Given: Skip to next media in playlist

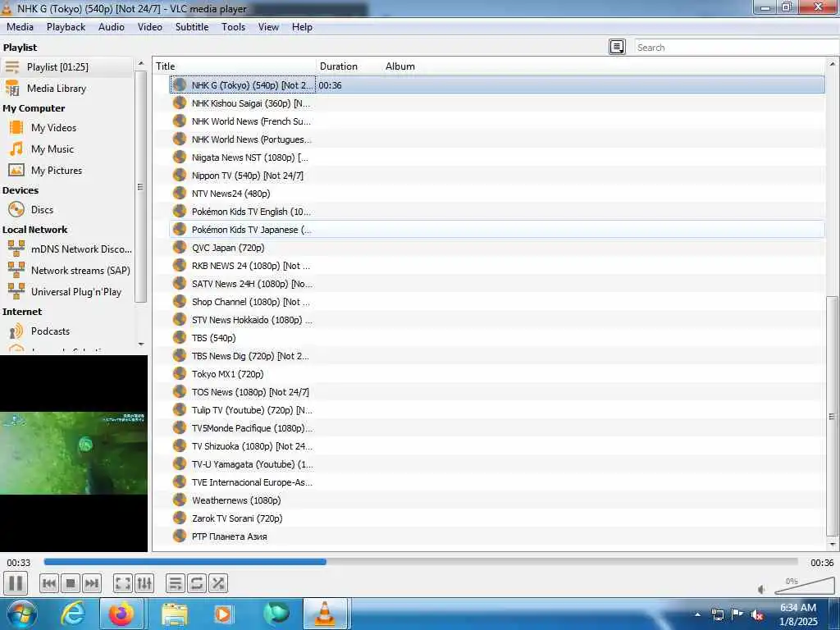Looking at the screenshot, I should pyautogui.click(x=92, y=583).
